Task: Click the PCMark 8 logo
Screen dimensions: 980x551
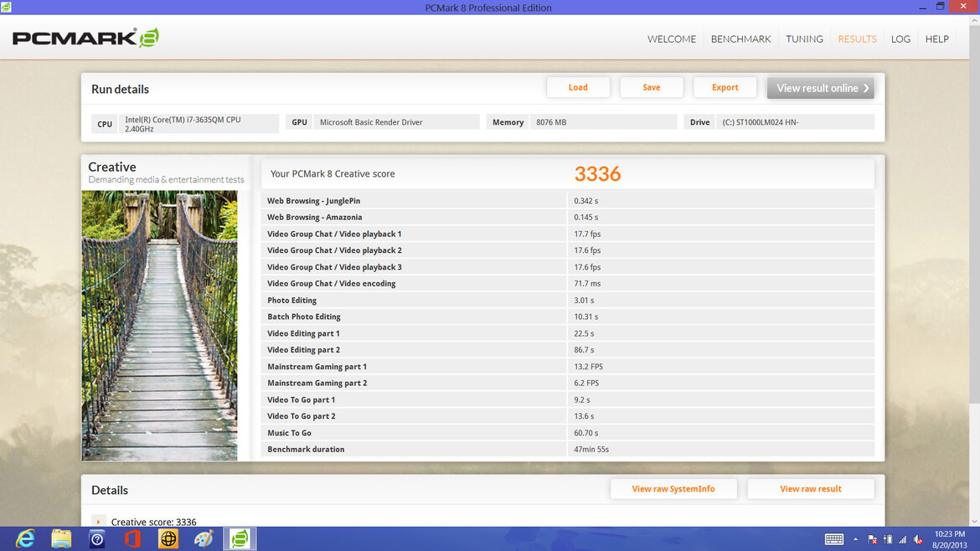Action: [85, 38]
